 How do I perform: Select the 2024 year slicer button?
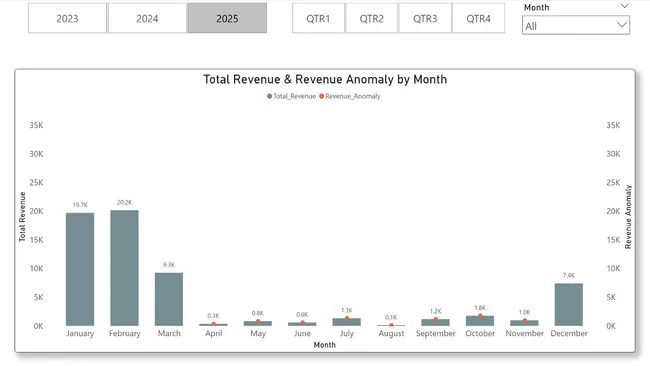[x=147, y=18]
